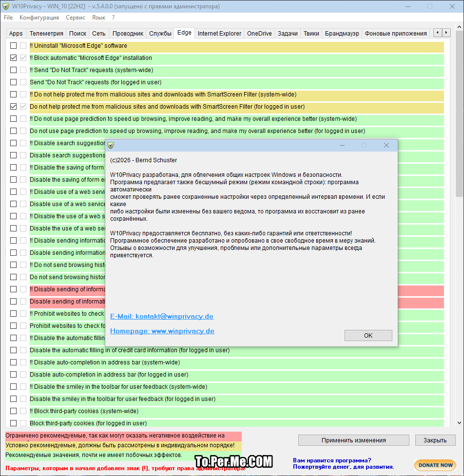
Task: Check page prediction (system-wide) option
Action: [13, 119]
